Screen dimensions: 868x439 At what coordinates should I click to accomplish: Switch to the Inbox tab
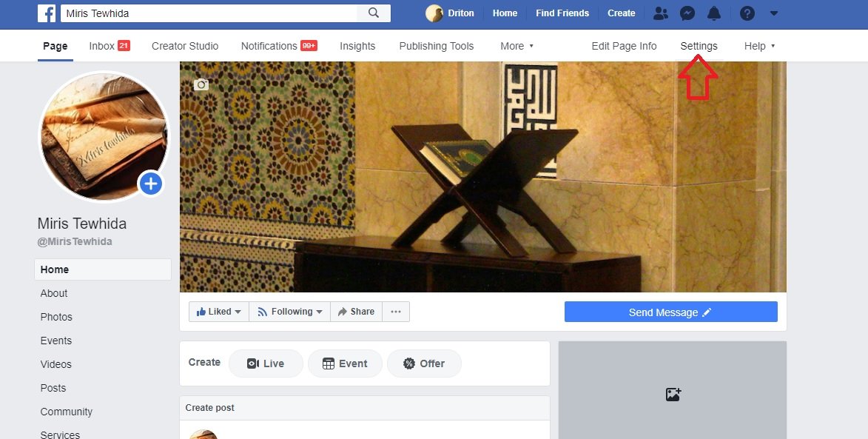pyautogui.click(x=109, y=46)
